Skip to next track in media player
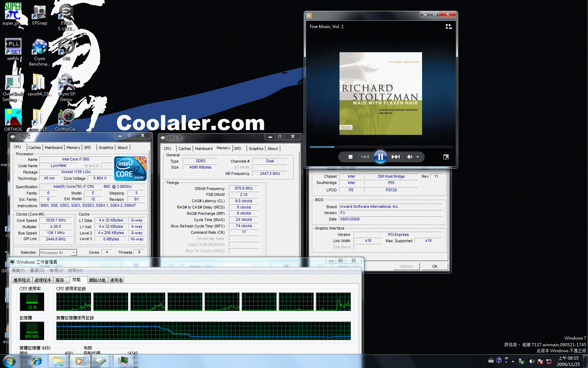Screen dimensions: 588x368 (395, 157)
